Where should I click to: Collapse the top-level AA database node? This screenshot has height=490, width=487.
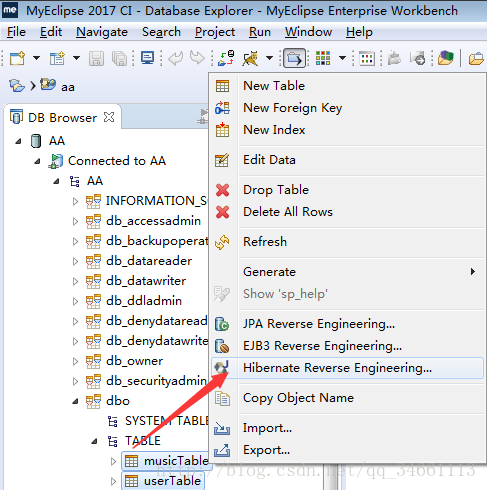18,141
